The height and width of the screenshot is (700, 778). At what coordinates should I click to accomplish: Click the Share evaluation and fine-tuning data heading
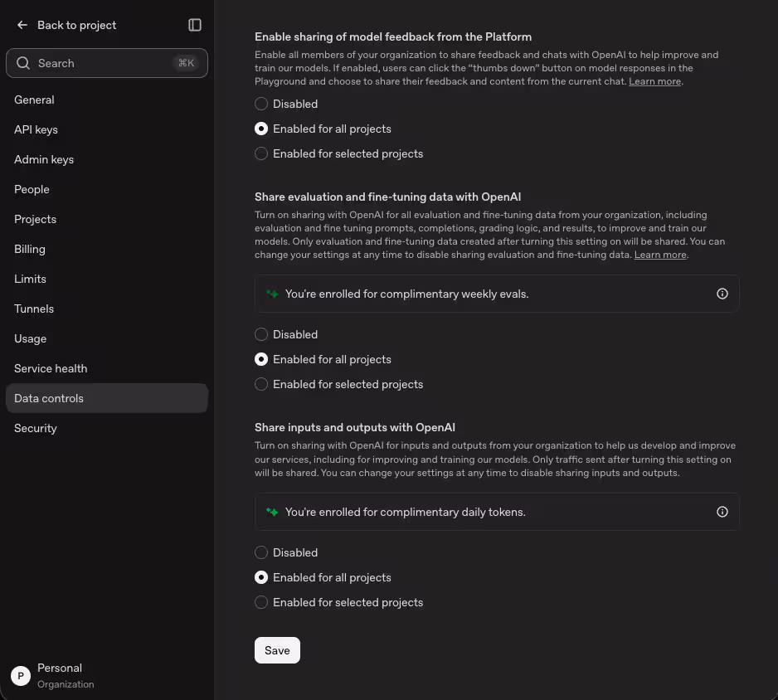coord(387,197)
